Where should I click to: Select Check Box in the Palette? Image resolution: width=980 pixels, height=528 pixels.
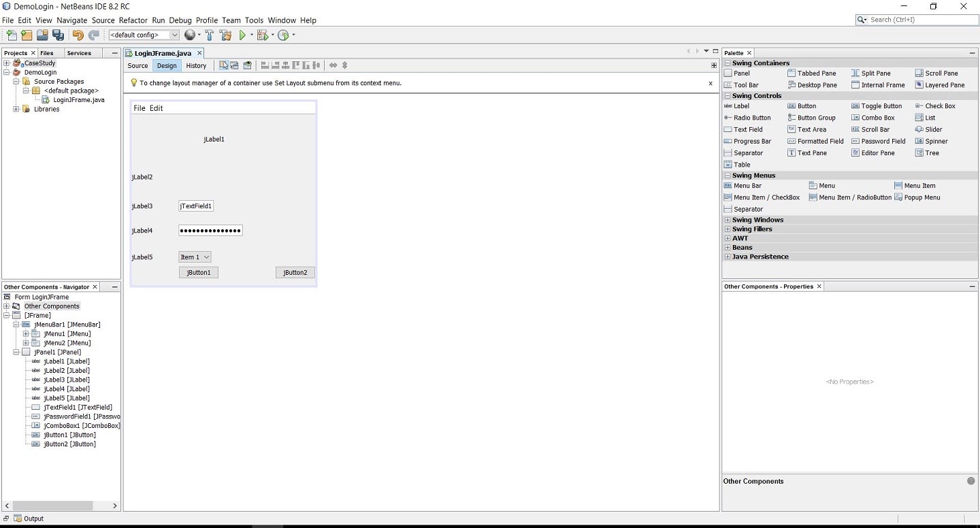click(940, 106)
